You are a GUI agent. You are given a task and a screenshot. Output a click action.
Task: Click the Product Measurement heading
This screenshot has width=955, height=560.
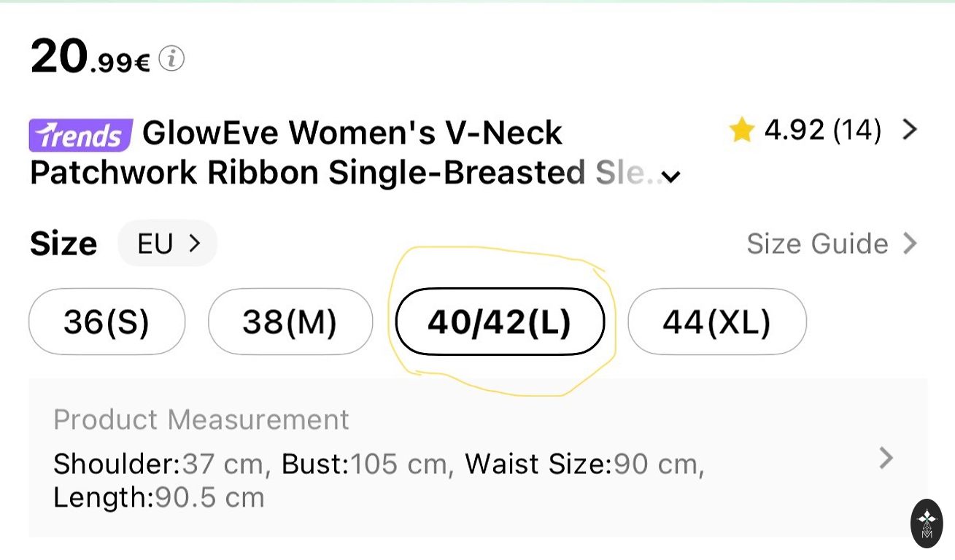tap(201, 419)
